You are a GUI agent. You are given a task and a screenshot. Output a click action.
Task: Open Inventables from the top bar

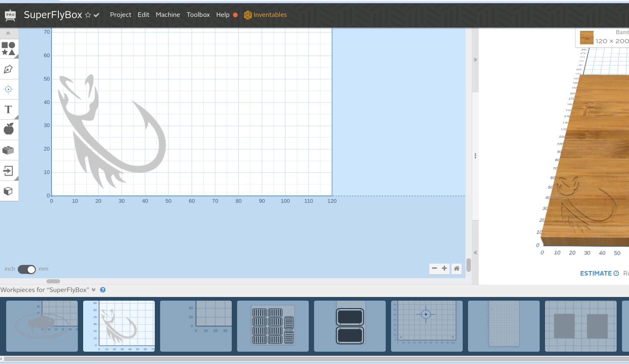[x=270, y=15]
